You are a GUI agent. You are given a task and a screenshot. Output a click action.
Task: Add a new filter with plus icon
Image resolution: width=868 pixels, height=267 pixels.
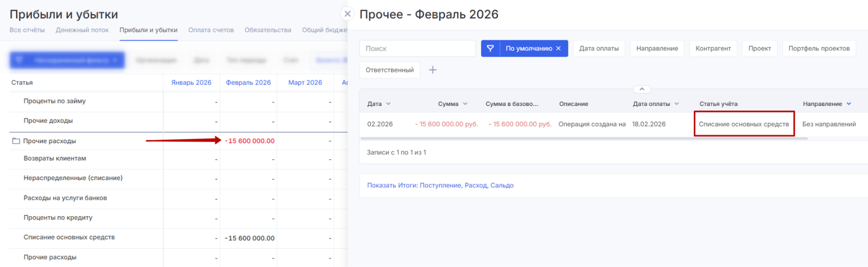[x=432, y=70]
